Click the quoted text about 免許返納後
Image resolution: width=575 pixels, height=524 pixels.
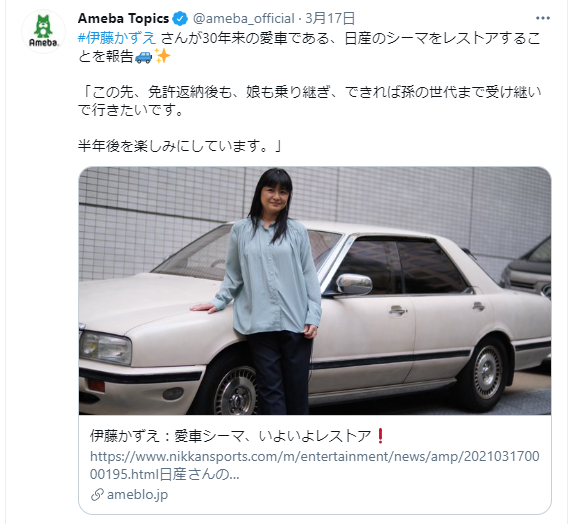coord(310,101)
